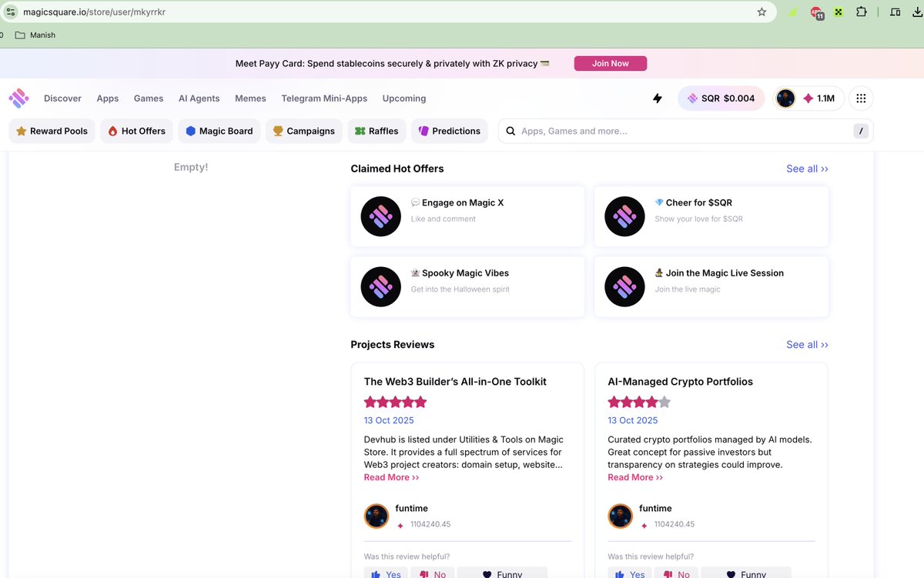
Task: Open Raffles
Action: pos(377,131)
